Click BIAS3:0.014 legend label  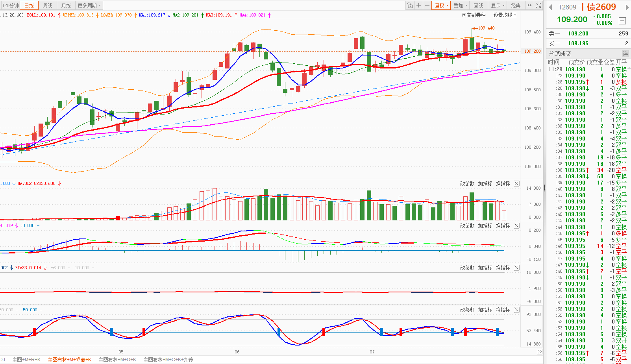click(x=28, y=268)
